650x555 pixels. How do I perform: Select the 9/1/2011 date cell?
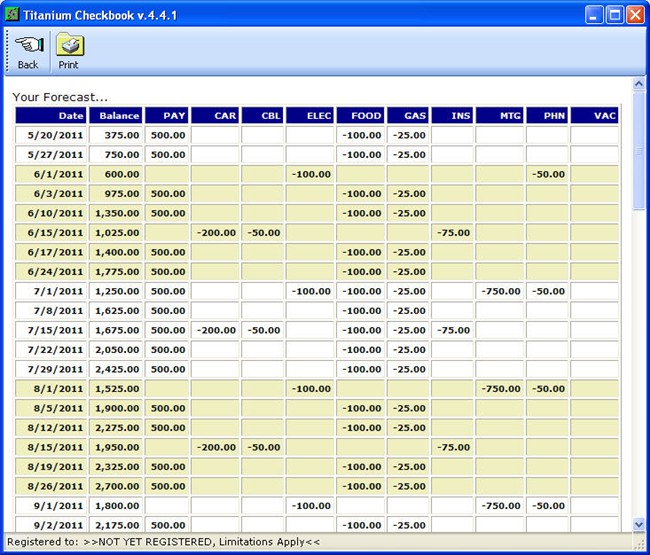(51, 505)
